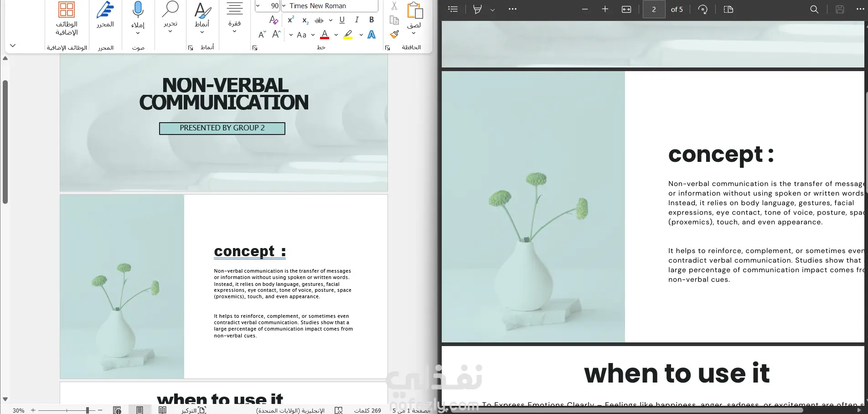Click the fit-to-width icon in PDF toolbar

coord(626,9)
